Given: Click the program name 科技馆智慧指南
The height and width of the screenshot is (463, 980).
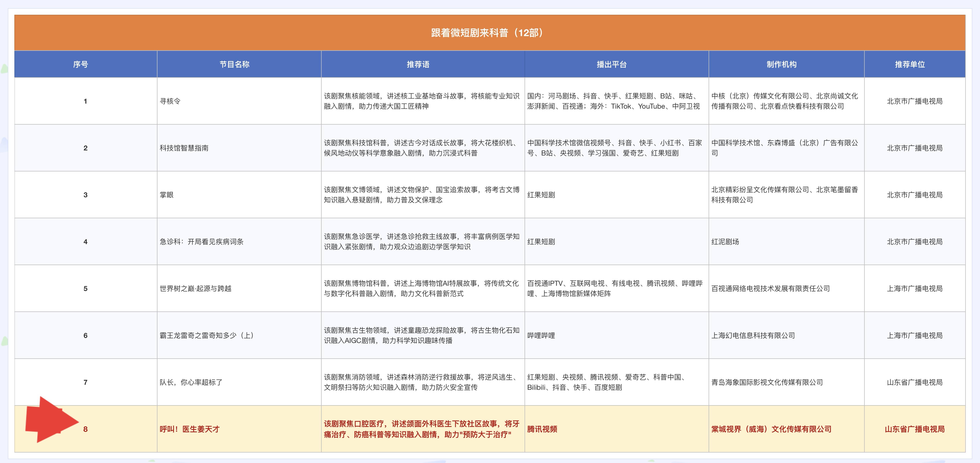Looking at the screenshot, I should (184, 148).
